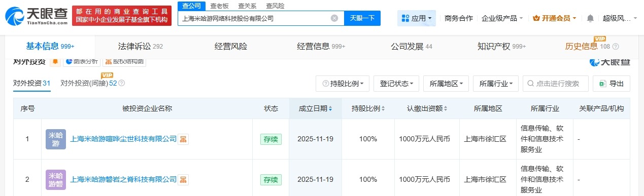The width and height of the screenshot is (644, 196).
Task: Click the help icon in 持股比例 filter
Action: [x=326, y=84]
